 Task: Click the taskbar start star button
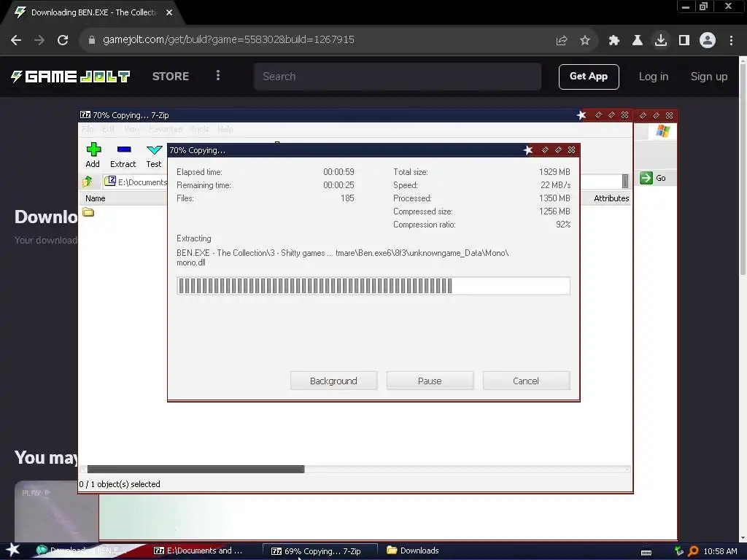[x=12, y=550]
